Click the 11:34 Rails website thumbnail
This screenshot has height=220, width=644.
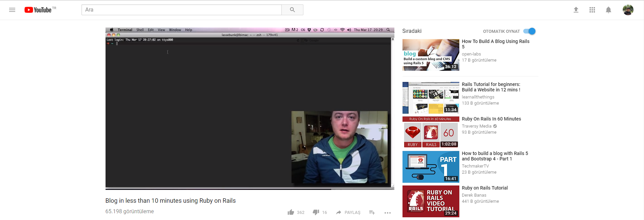[x=431, y=98]
